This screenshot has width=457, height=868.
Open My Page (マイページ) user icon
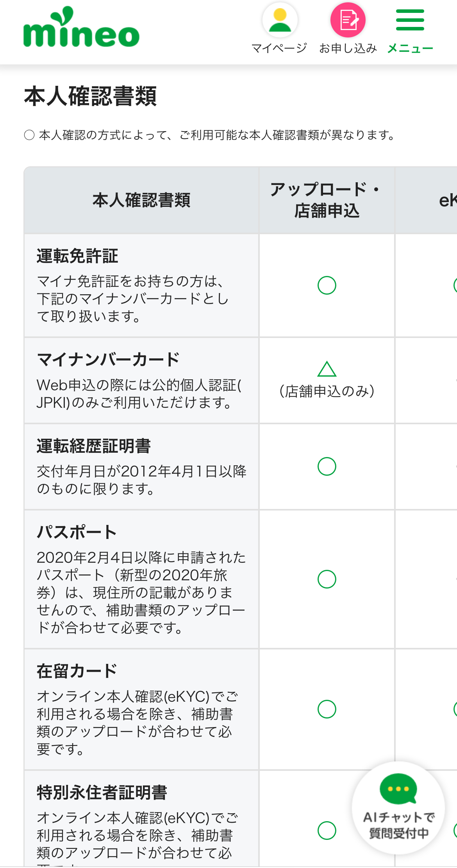[280, 20]
